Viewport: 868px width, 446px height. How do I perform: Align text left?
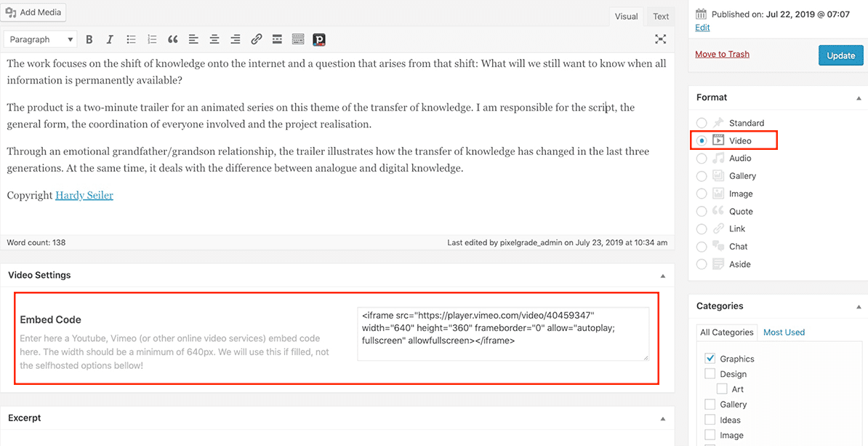[193, 39]
